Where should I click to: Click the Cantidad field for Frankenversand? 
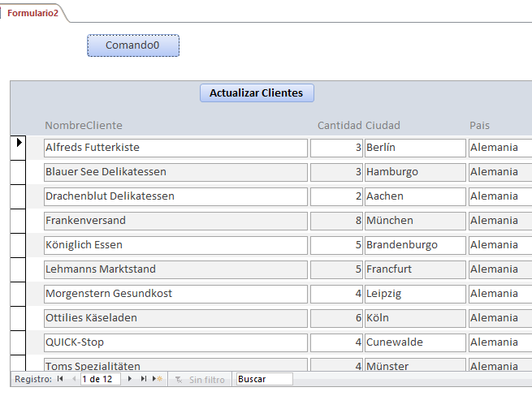[x=336, y=221]
